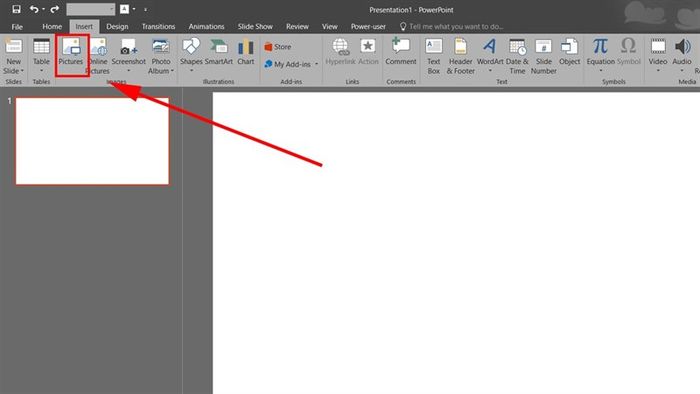Open the Animations tab
Screen dimensions: 700x394
point(206,27)
